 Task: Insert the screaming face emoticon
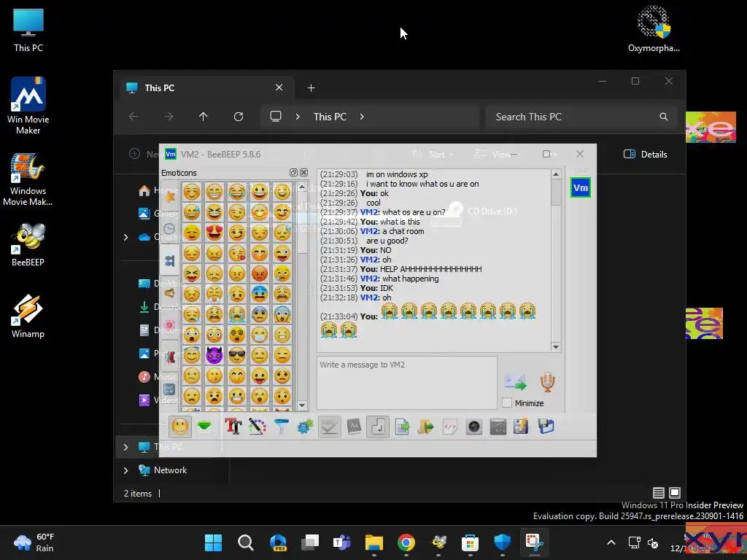tap(282, 314)
